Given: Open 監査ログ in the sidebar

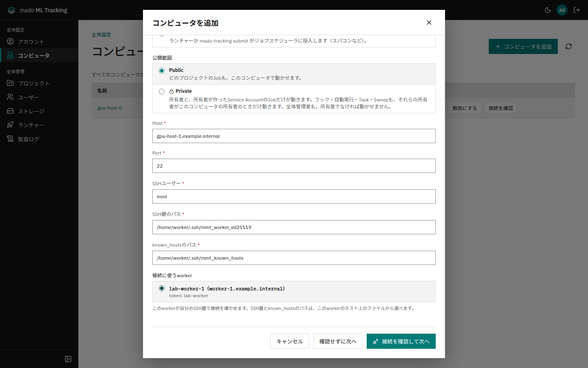Looking at the screenshot, I should pyautogui.click(x=39, y=139).
